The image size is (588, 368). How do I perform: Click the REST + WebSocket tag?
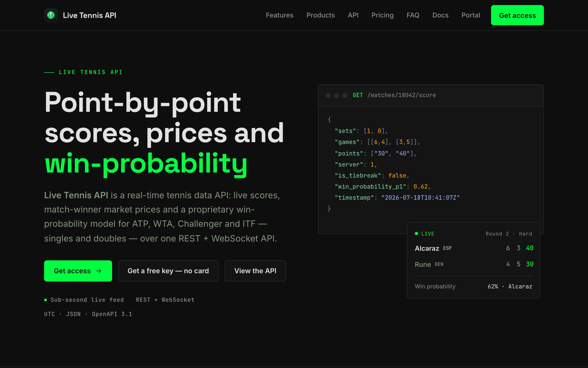pos(165,300)
